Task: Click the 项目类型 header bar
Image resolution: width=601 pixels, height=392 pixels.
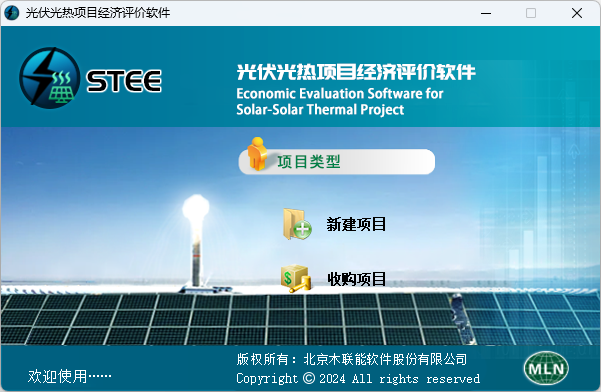Action: [337, 162]
